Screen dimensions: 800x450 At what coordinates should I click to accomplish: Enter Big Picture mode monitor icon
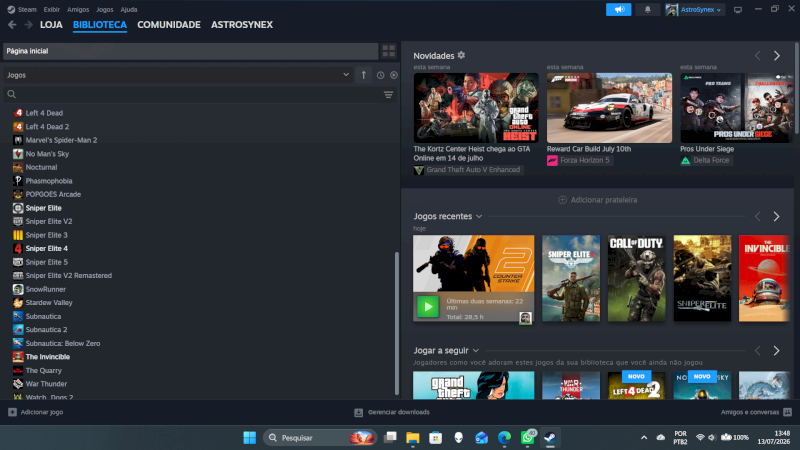tap(738, 10)
